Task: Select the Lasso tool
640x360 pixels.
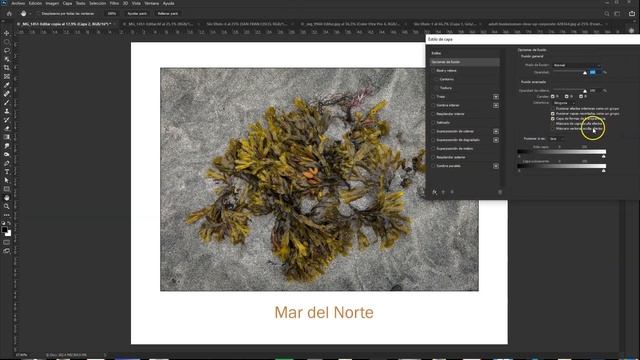Action: tap(7, 50)
